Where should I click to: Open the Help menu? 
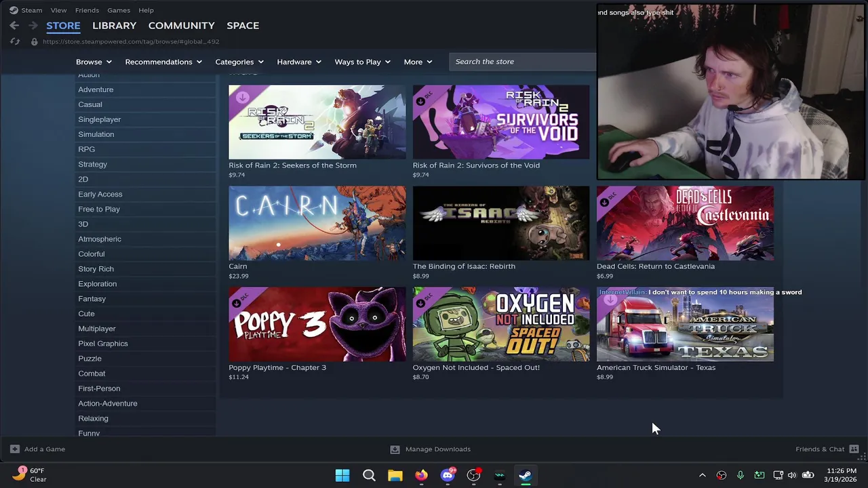(x=146, y=10)
